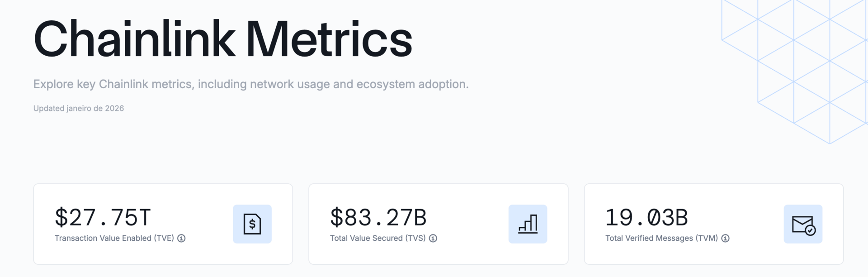Select the $27.75T value figure

(103, 217)
